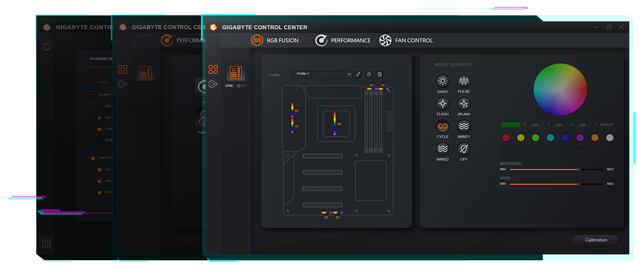Viewport: 644px width, 270px height.
Task: Pick the red color swatch
Action: [506, 138]
